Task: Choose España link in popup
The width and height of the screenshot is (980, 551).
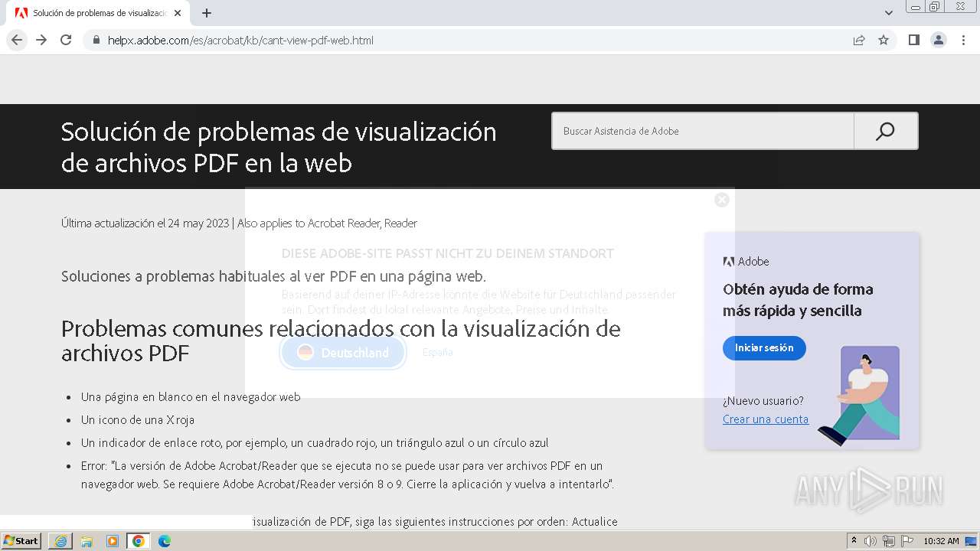Action: point(438,352)
